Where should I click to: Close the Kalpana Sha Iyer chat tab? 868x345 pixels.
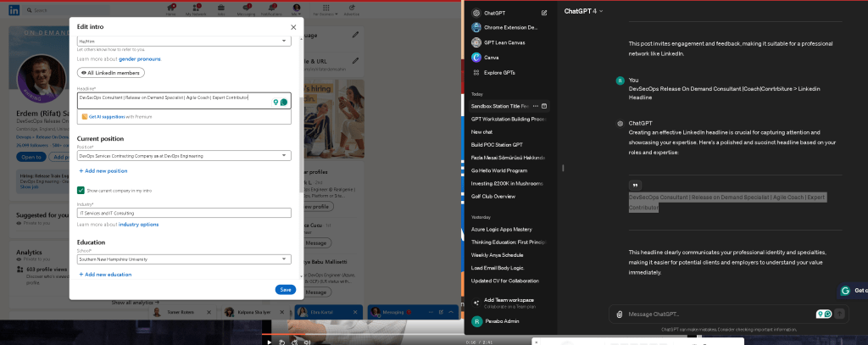[x=281, y=312]
